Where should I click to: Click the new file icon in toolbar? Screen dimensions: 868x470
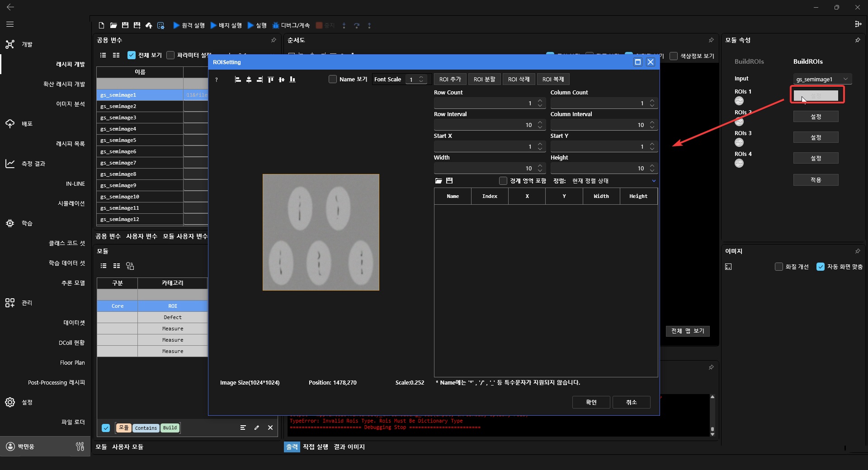pos(101,25)
